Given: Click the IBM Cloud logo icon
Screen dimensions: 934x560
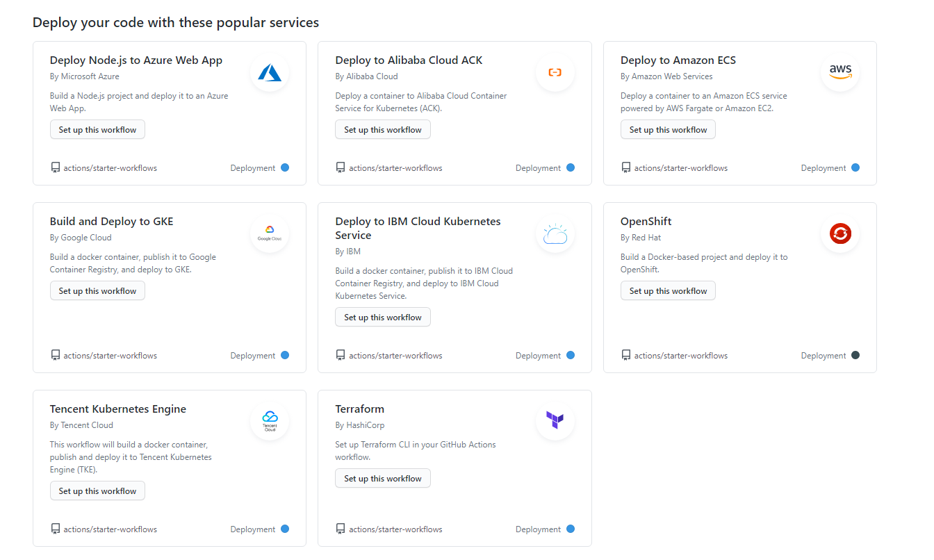Looking at the screenshot, I should (x=555, y=233).
